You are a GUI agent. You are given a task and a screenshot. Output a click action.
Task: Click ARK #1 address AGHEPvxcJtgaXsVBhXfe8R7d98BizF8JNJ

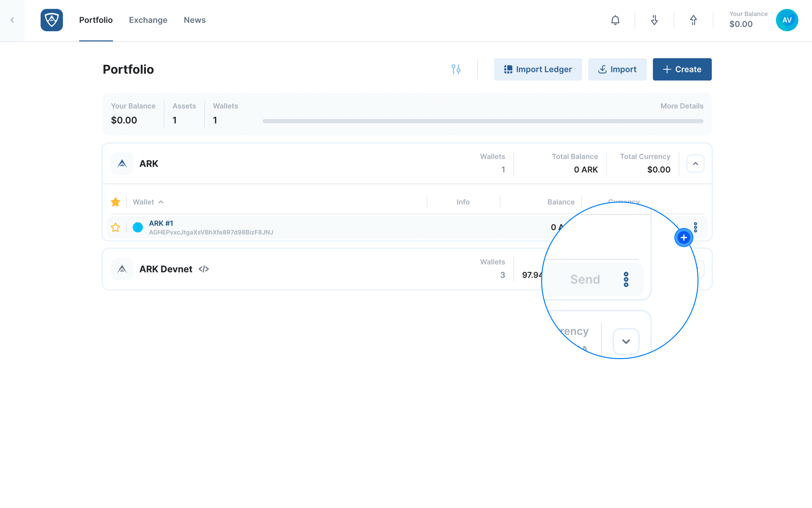pos(211,232)
